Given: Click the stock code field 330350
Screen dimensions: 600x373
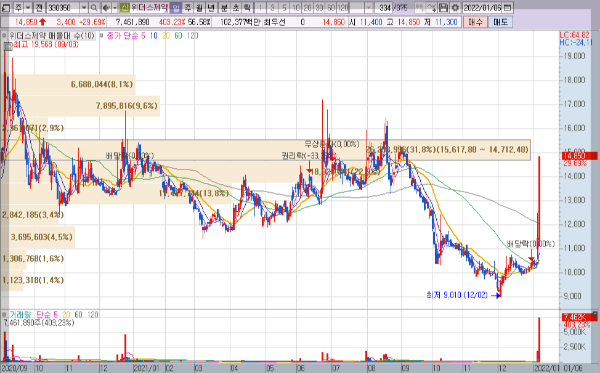Looking at the screenshot, I should pos(63,7).
